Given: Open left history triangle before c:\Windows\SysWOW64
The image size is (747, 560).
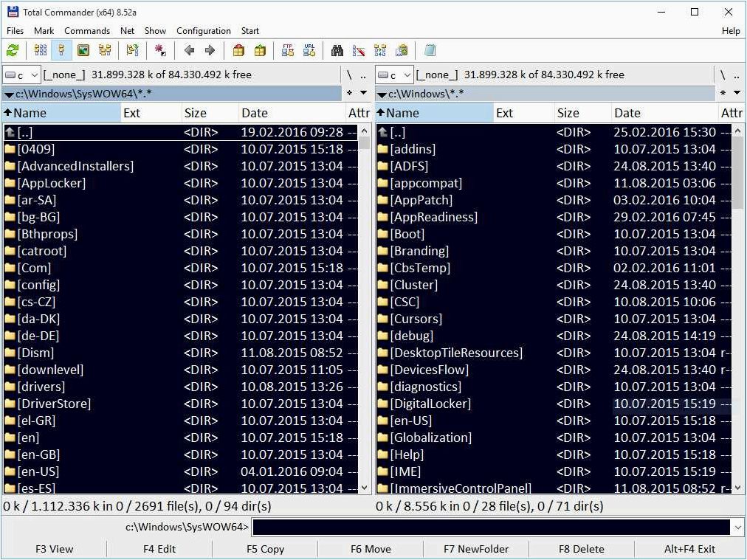Looking at the screenshot, I should (9, 94).
